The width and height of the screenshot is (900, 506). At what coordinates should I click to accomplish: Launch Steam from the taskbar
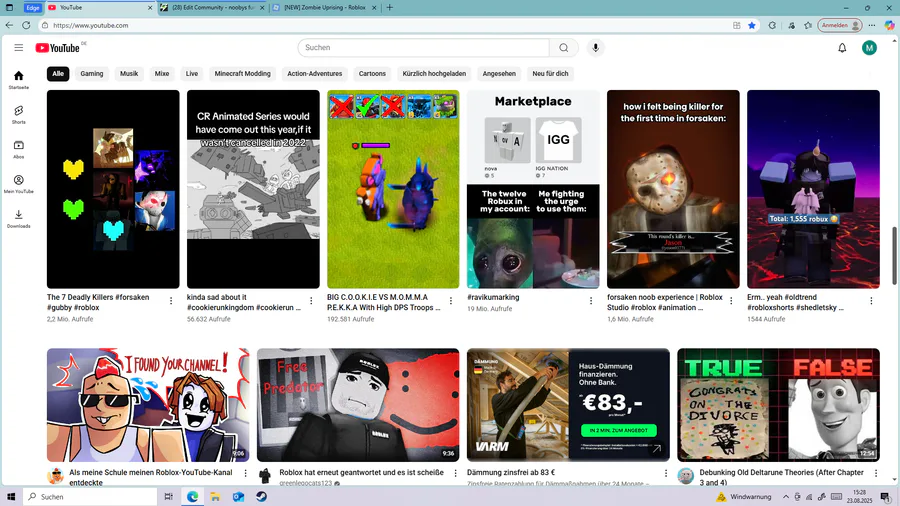click(x=261, y=497)
